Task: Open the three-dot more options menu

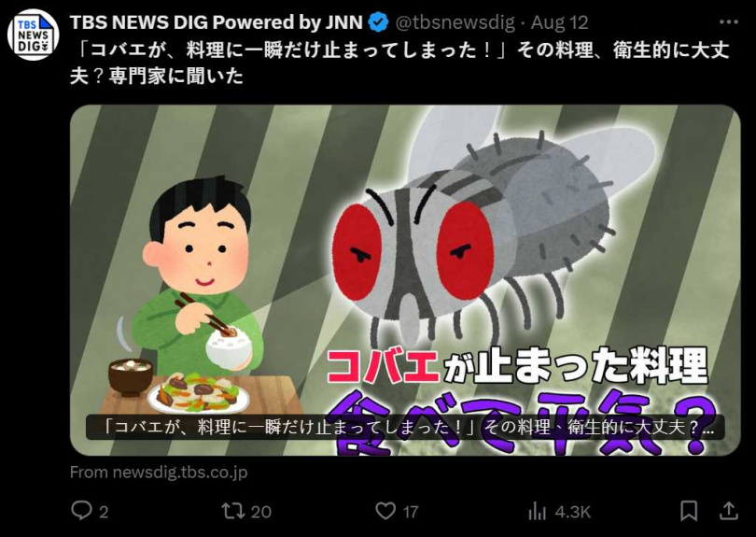Action: [729, 22]
